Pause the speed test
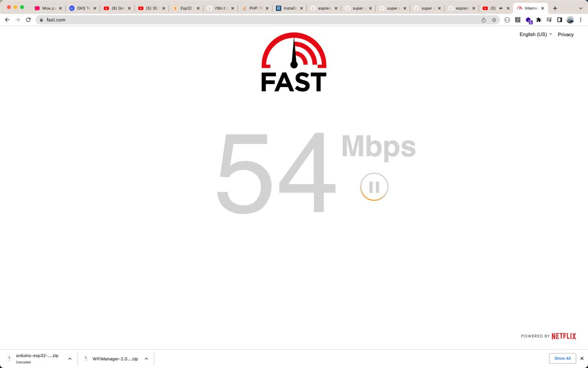The height and width of the screenshot is (368, 588). (x=374, y=187)
